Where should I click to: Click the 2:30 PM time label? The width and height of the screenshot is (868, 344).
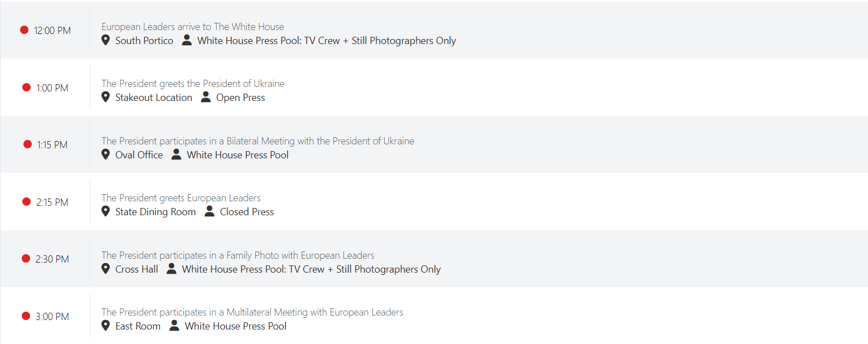pos(52,259)
